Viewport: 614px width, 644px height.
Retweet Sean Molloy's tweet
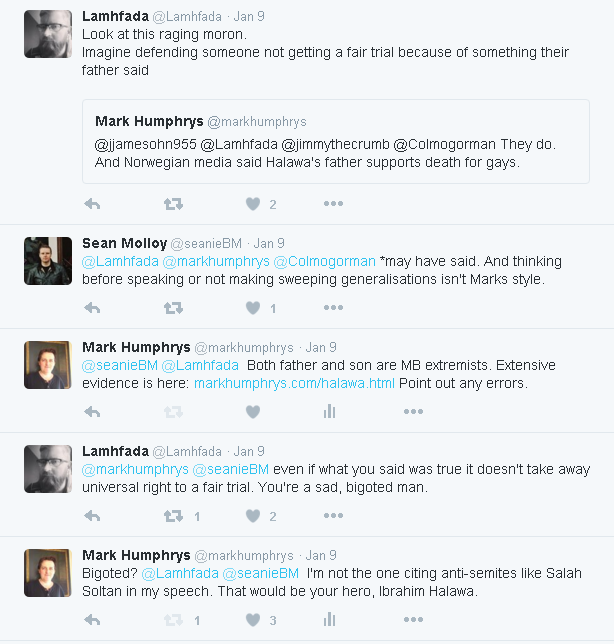pyautogui.click(x=172, y=308)
